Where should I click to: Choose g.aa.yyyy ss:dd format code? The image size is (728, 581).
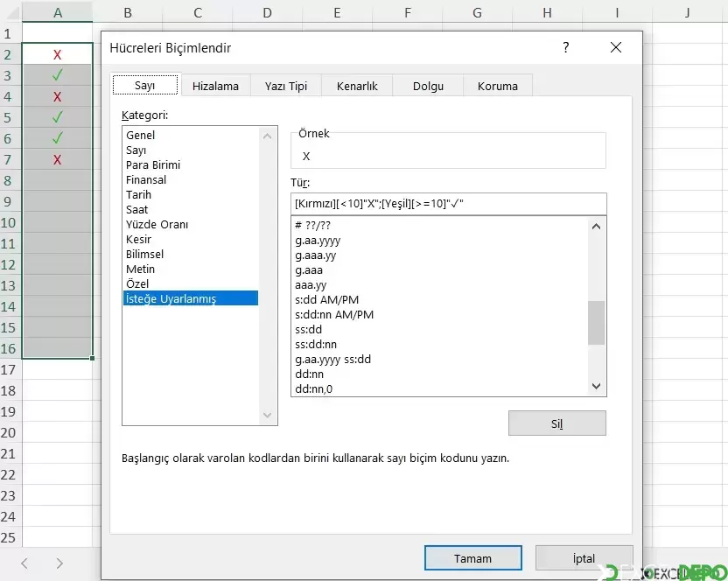pos(439,359)
